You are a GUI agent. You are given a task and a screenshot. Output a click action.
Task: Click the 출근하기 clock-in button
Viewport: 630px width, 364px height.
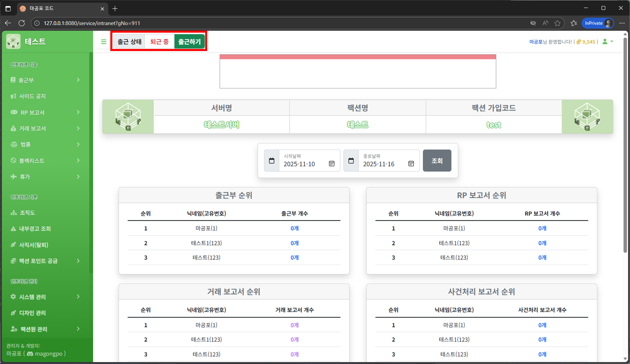(x=189, y=41)
